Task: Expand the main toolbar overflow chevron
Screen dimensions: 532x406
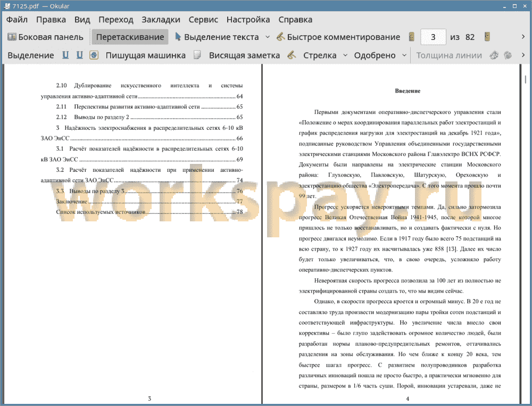Action: pyautogui.click(x=523, y=37)
